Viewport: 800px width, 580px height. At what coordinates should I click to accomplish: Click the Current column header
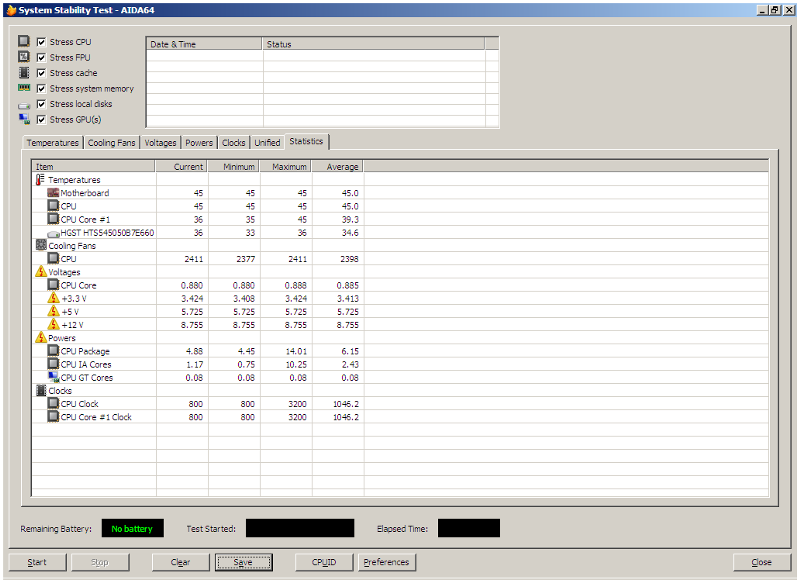click(181, 166)
